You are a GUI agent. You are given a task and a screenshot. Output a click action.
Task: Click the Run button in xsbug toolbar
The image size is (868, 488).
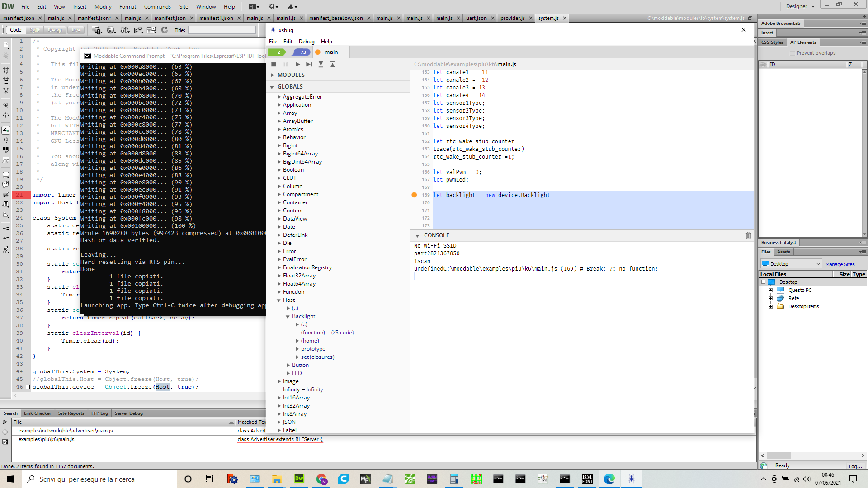coord(297,64)
